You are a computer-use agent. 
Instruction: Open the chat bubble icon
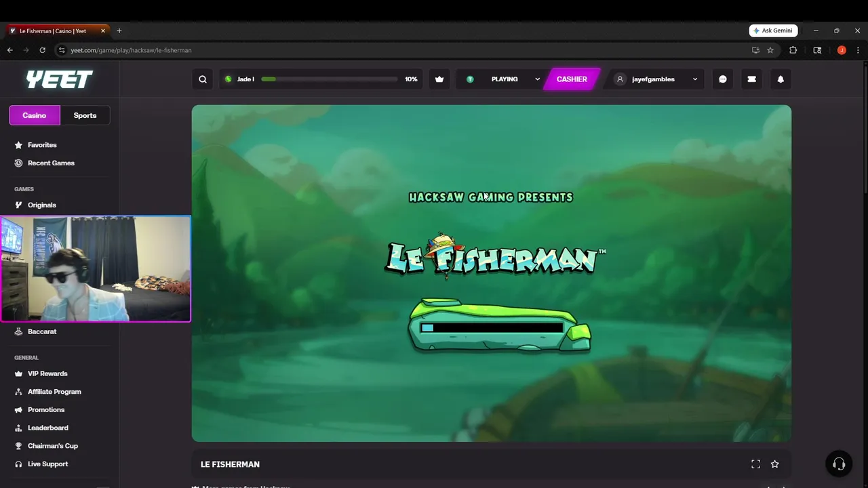(x=723, y=79)
